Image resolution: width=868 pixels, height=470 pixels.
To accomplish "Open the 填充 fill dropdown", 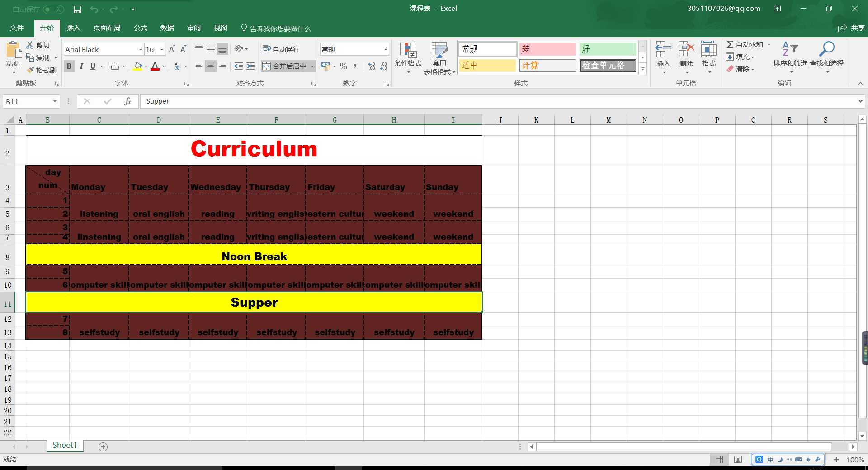I will 740,57.
